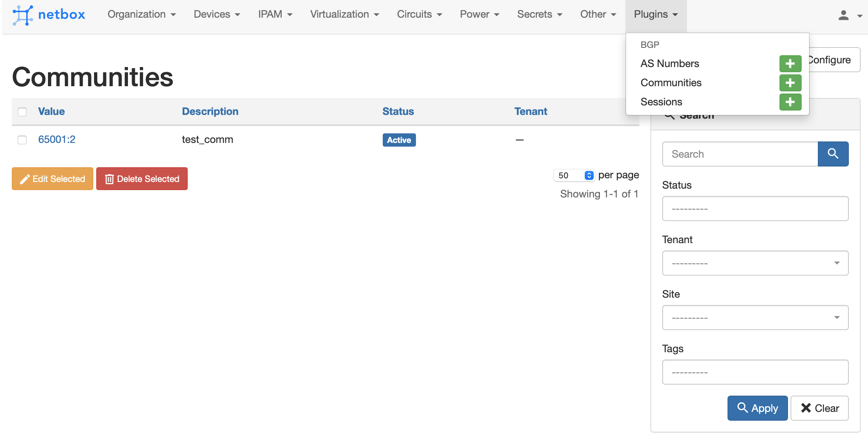This screenshot has width=868, height=445.
Task: Expand the Site filter dropdown
Action: click(x=755, y=318)
